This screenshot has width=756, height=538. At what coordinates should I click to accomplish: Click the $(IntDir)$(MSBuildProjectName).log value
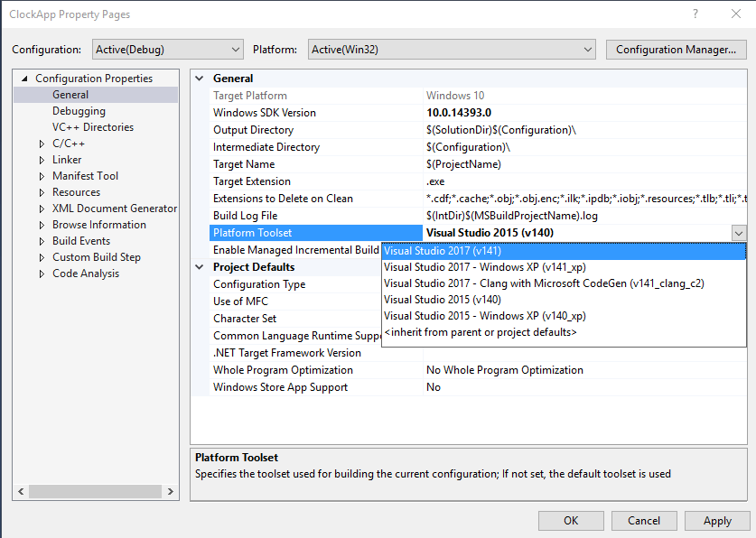coord(511,216)
